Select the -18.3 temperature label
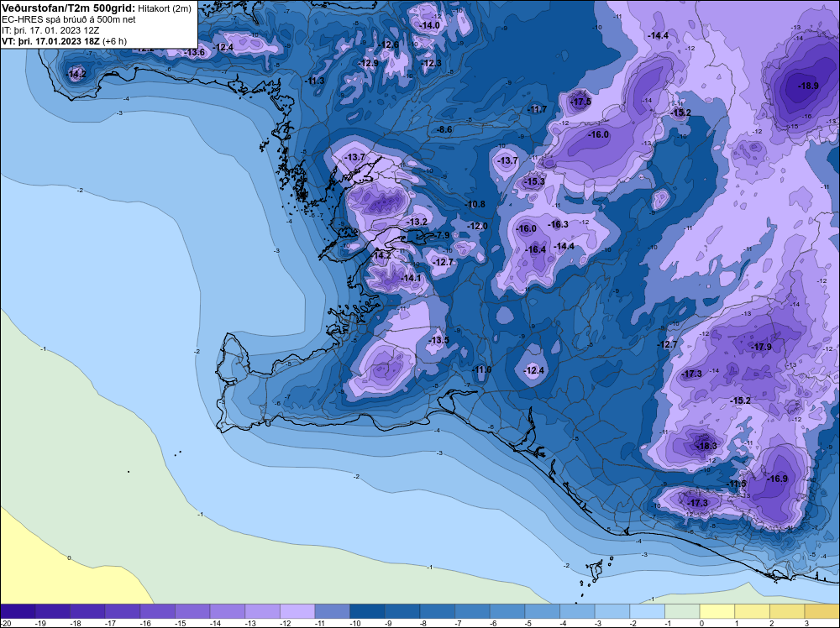This screenshot has height=628, width=840. pos(706,446)
